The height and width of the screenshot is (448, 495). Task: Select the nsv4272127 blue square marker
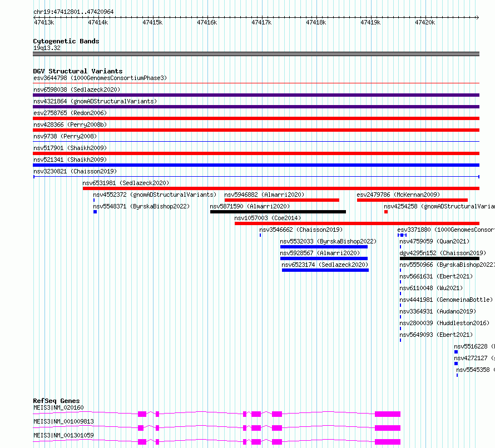456,364
